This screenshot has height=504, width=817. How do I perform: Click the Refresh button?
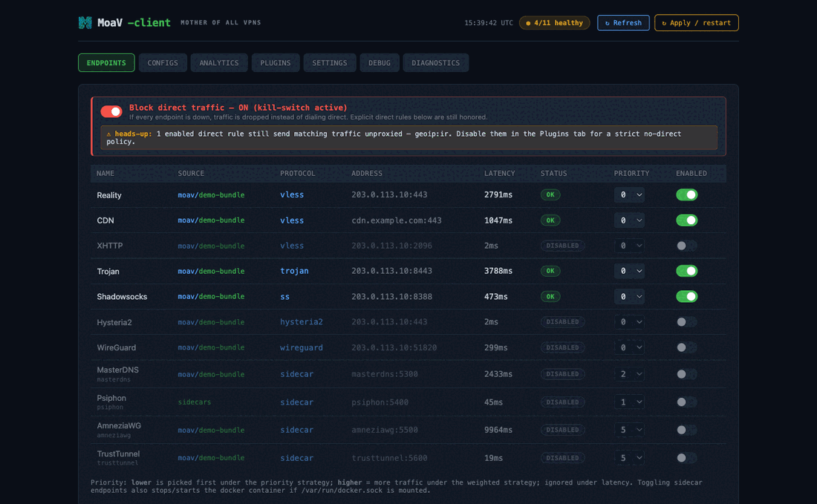point(623,23)
